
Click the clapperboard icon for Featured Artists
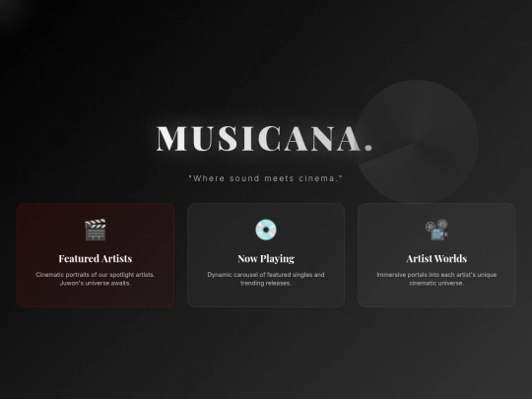pyautogui.click(x=96, y=230)
